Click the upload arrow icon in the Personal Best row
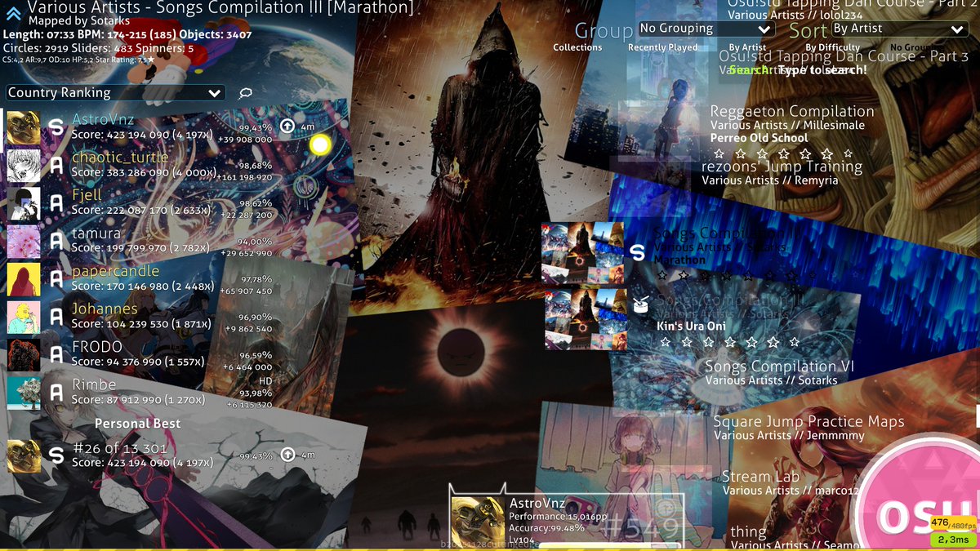Screen dimensions: 980x551 (287, 455)
